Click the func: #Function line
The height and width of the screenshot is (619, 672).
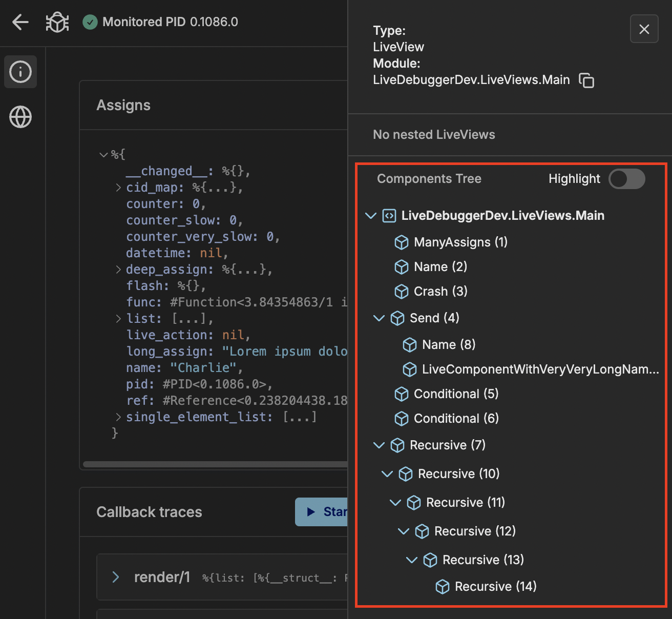point(237,302)
